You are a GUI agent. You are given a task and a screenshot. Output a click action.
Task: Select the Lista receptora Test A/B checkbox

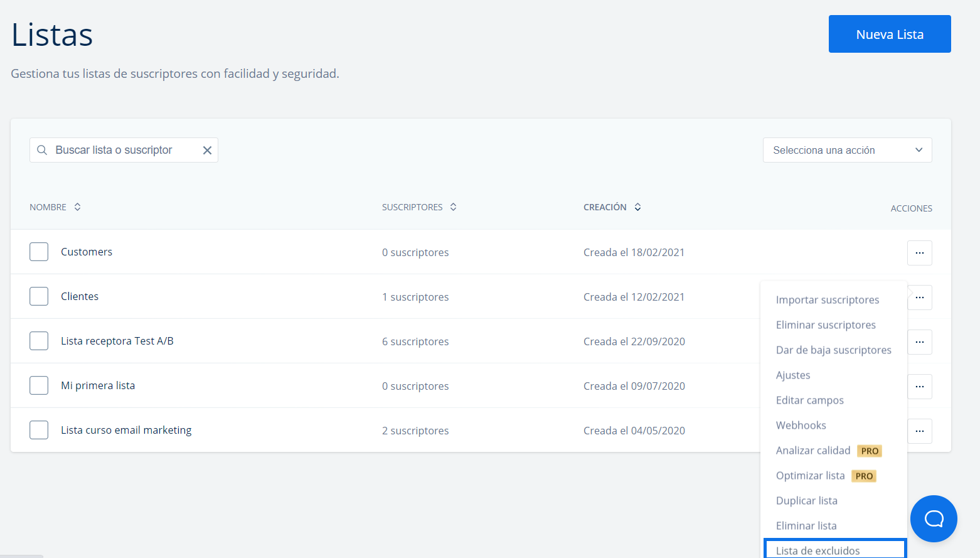[x=39, y=341]
